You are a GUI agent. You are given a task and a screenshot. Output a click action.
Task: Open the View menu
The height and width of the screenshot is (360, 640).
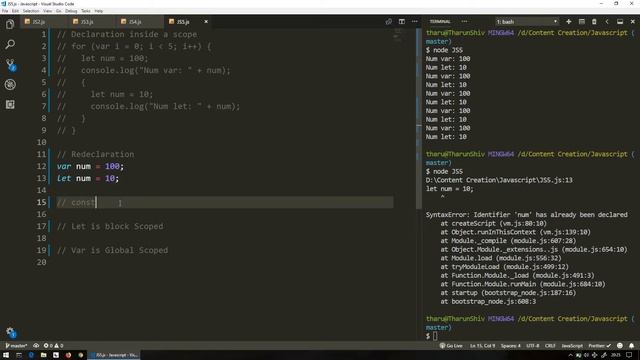click(48, 11)
